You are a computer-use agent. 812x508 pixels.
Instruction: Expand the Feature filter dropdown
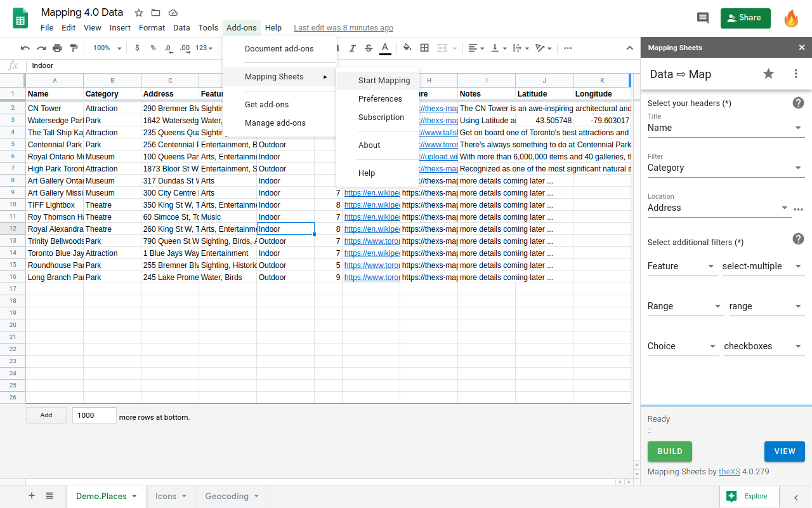[x=683, y=266]
